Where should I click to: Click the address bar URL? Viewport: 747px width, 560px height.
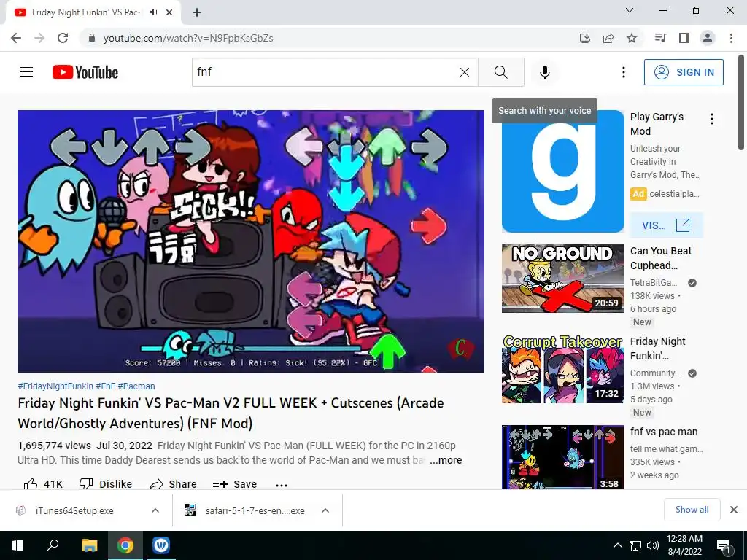(x=188, y=38)
